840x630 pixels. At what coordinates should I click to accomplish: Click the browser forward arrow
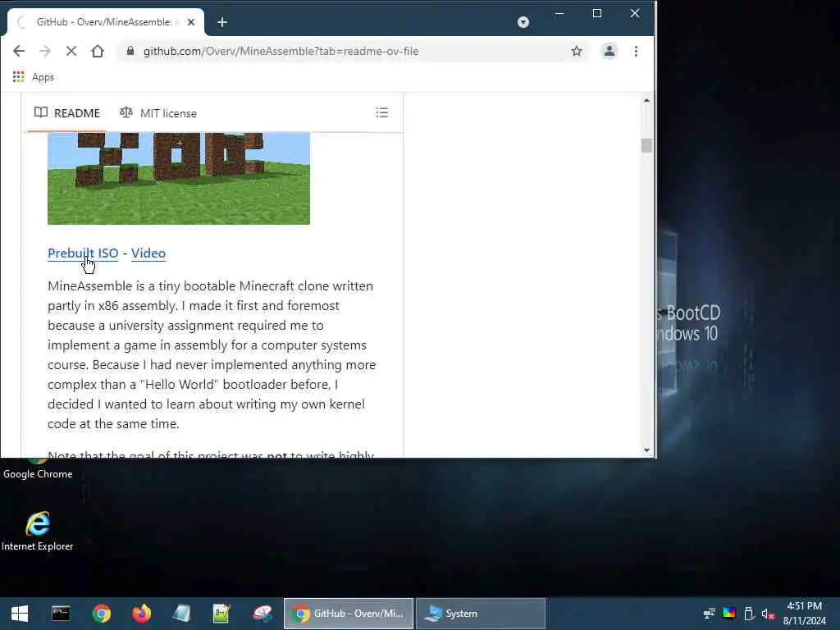(45, 52)
